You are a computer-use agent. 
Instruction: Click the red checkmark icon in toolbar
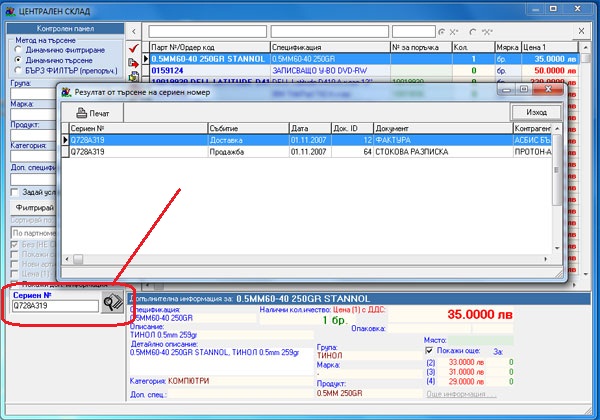click(134, 46)
